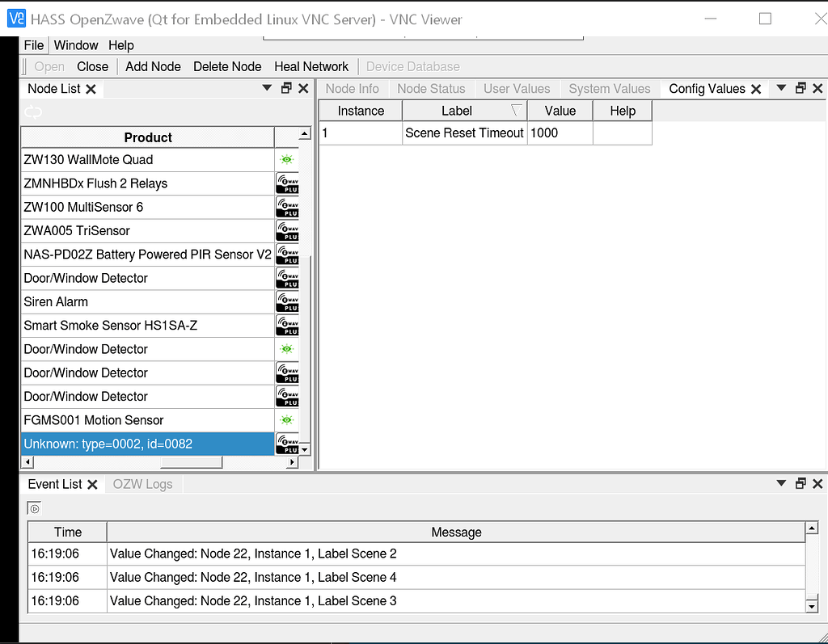This screenshot has width=828, height=644.
Task: Switch to the OZW Logs tab
Action: 142,483
